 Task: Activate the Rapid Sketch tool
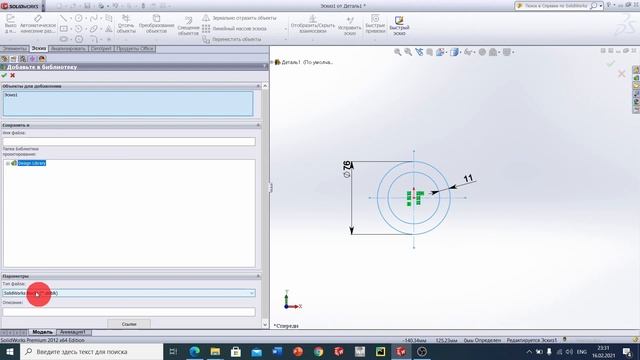tap(399, 25)
